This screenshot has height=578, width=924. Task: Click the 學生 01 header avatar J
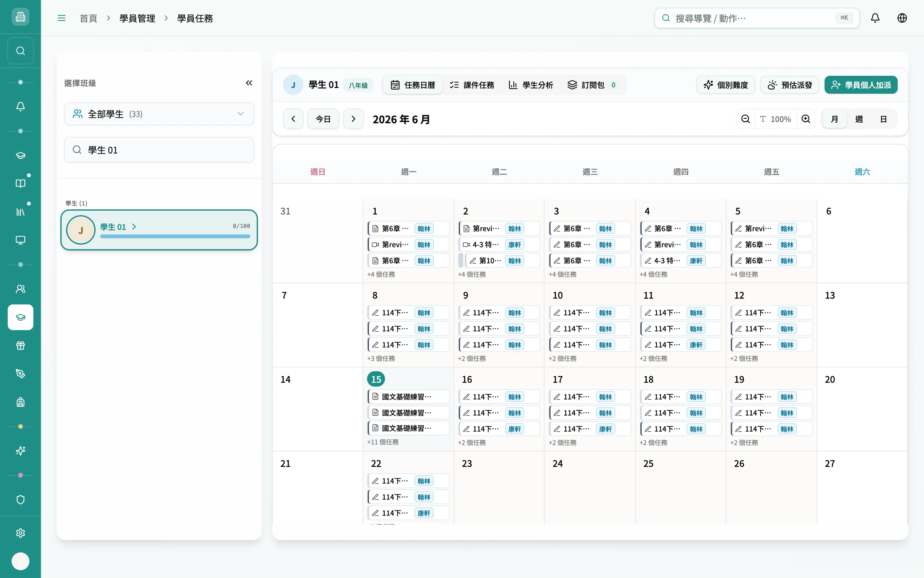[293, 85]
